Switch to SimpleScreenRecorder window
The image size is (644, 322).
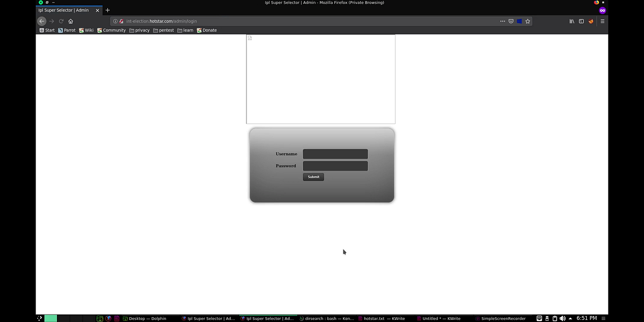(x=502, y=318)
